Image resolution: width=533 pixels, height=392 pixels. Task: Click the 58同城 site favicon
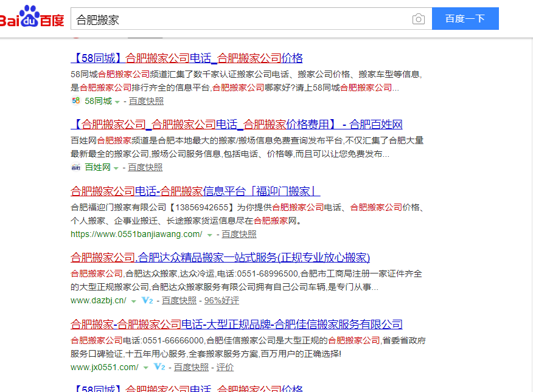coord(75,101)
